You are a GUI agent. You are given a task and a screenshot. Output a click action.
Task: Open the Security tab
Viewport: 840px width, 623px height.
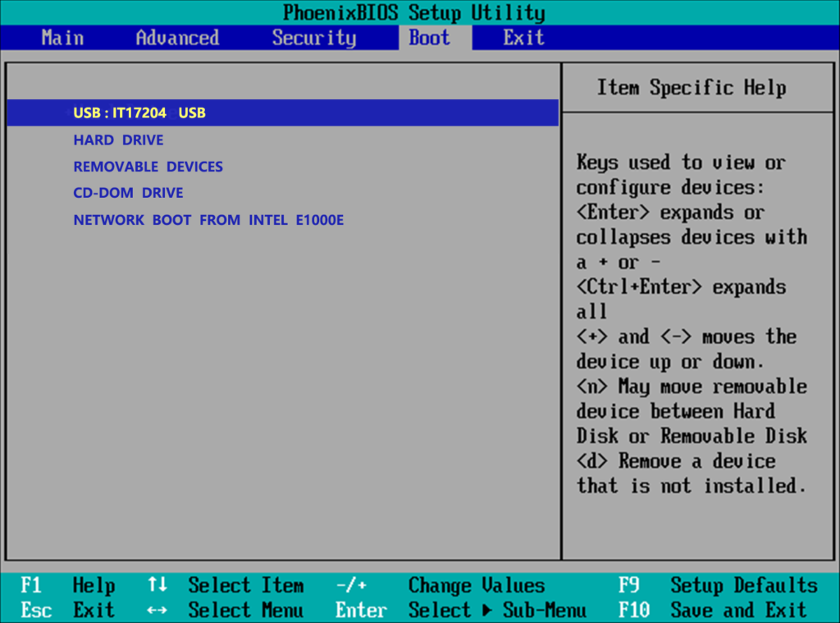coord(314,38)
